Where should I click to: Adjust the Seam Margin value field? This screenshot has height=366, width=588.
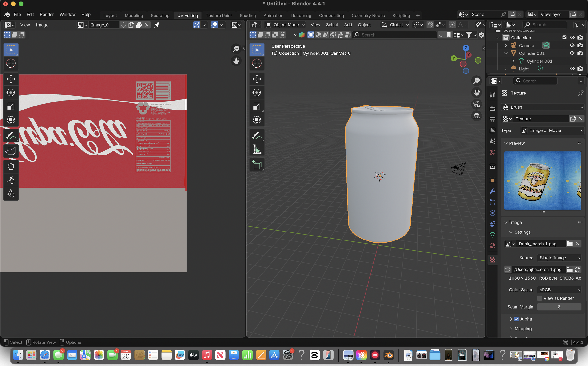click(x=559, y=307)
